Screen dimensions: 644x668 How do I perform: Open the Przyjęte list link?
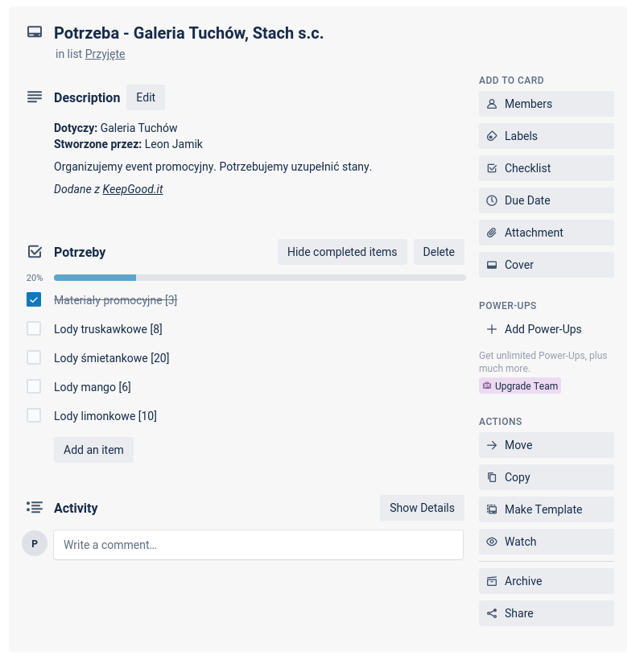point(105,54)
